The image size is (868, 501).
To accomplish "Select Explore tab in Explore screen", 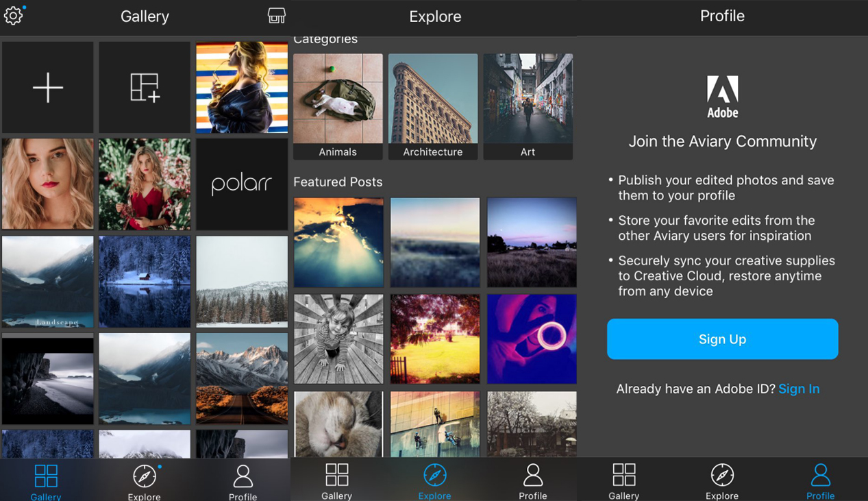I will click(435, 481).
